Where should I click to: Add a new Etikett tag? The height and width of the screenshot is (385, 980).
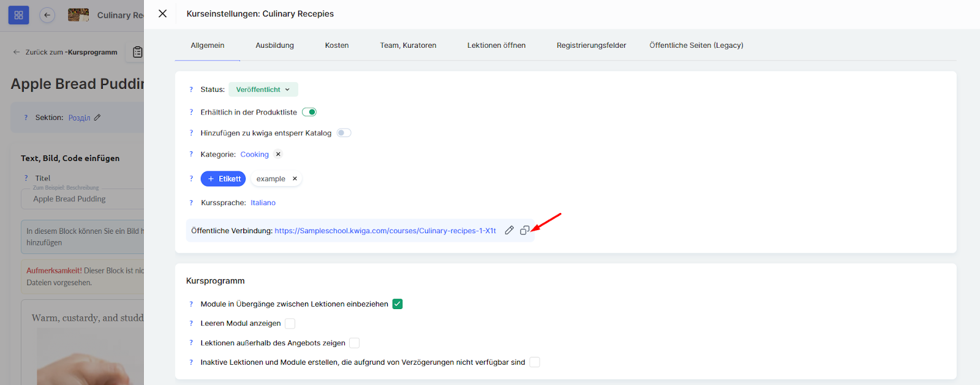[223, 179]
